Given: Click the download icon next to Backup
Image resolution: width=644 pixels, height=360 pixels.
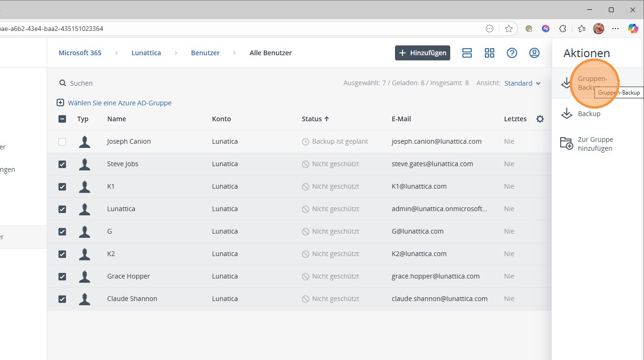Looking at the screenshot, I should click(x=567, y=113).
